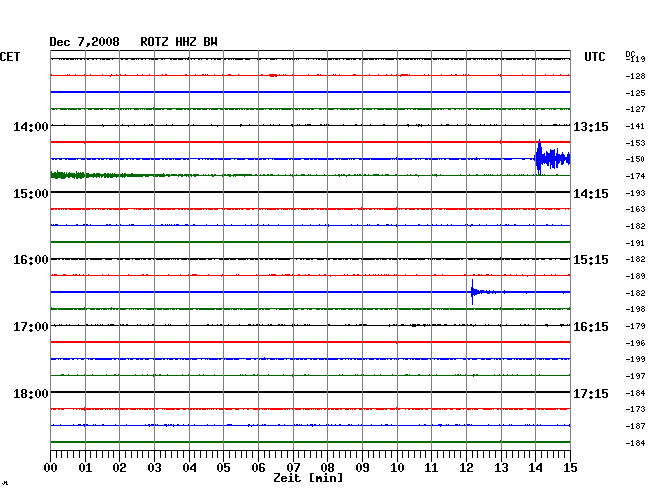This screenshot has height=494, width=650.
Task: Click the "15" minute axis label
Action: 570,468
